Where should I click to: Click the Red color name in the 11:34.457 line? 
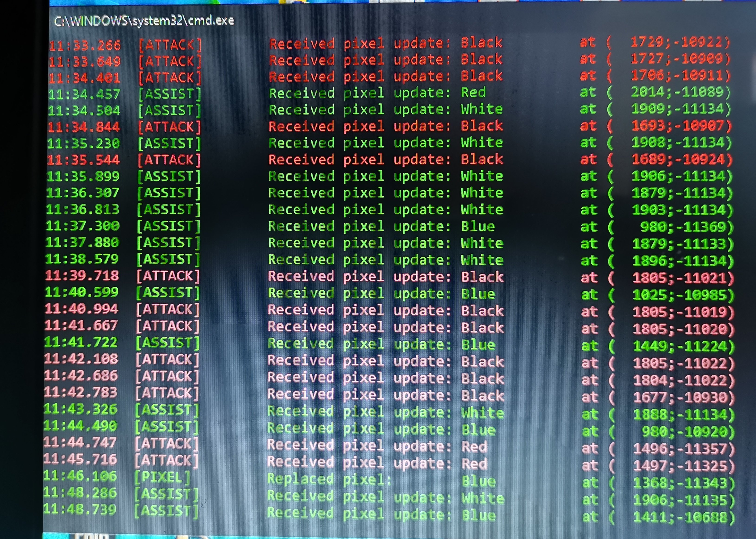(473, 92)
